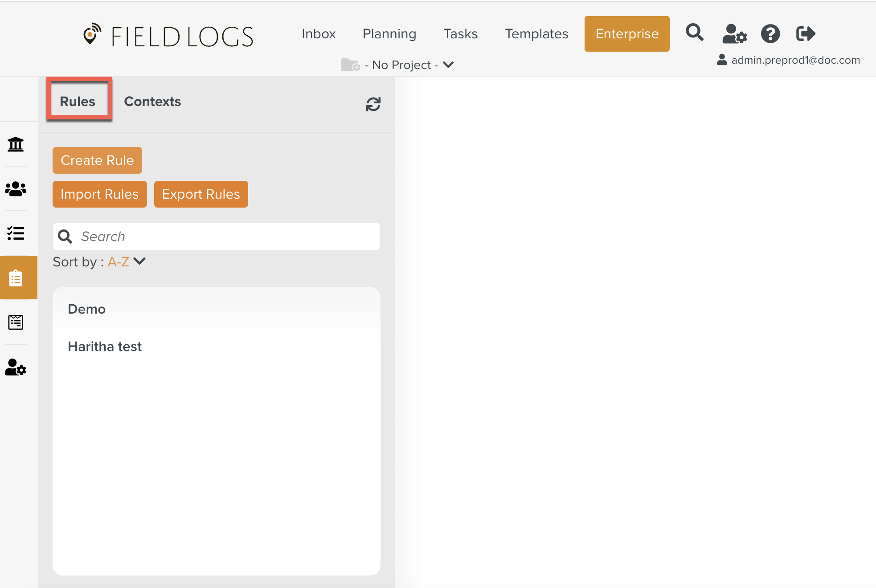876x588 pixels.
Task: Select the Haritha test rule
Action: [105, 347]
